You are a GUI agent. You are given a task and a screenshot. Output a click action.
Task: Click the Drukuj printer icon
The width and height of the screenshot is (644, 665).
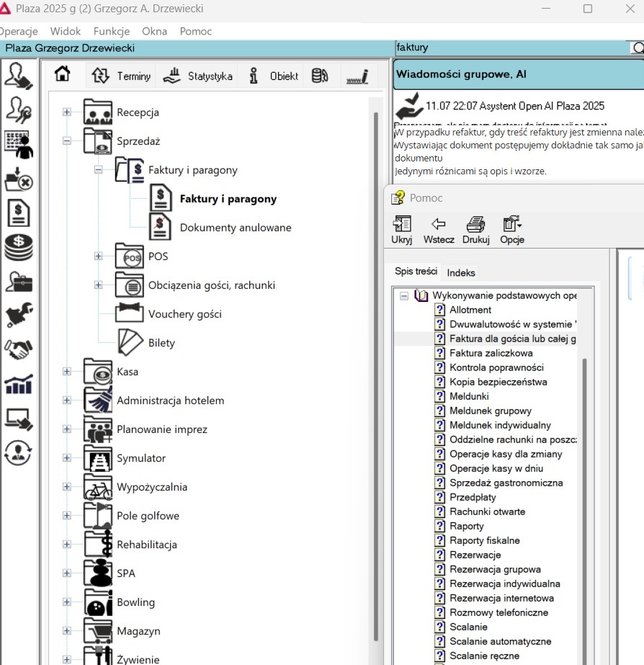click(x=475, y=230)
